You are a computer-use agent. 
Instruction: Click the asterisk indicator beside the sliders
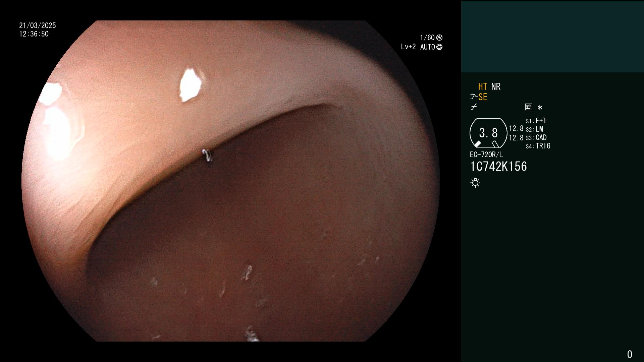pos(540,108)
